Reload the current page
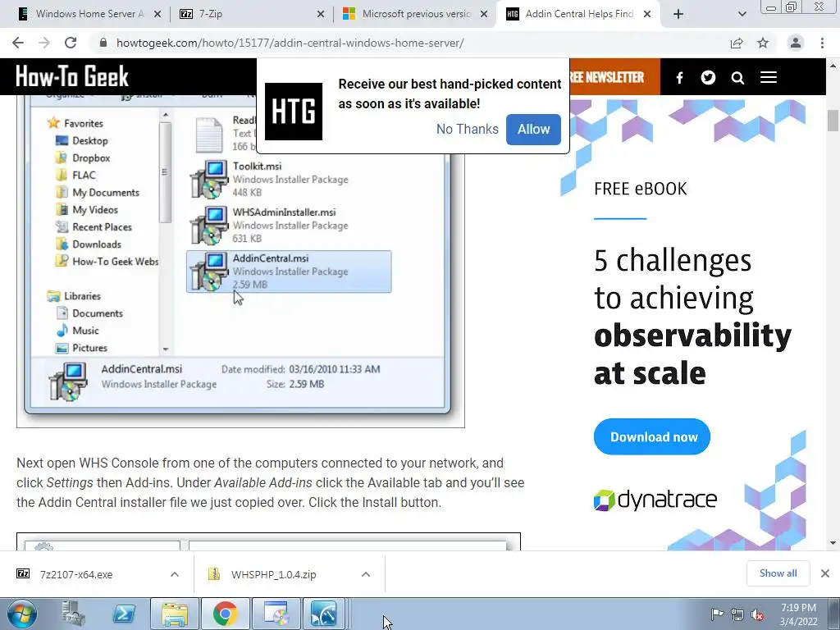This screenshot has height=630, width=840. coord(71,43)
